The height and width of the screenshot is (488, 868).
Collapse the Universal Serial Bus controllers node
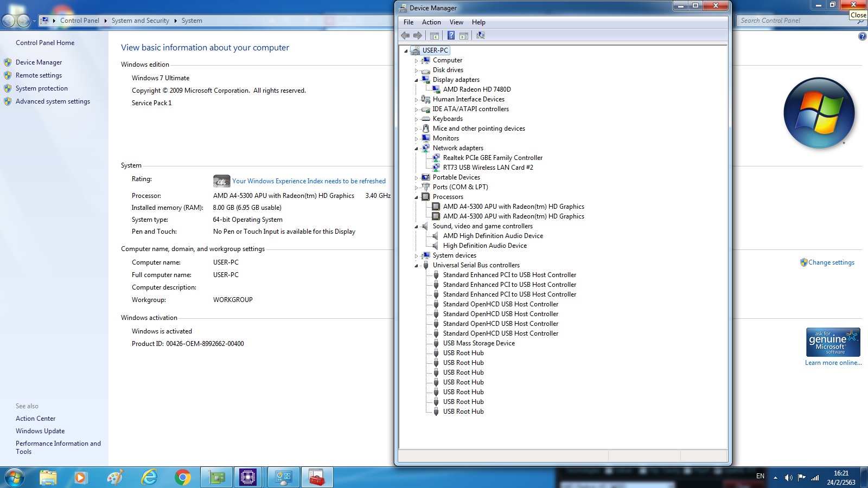tap(417, 266)
